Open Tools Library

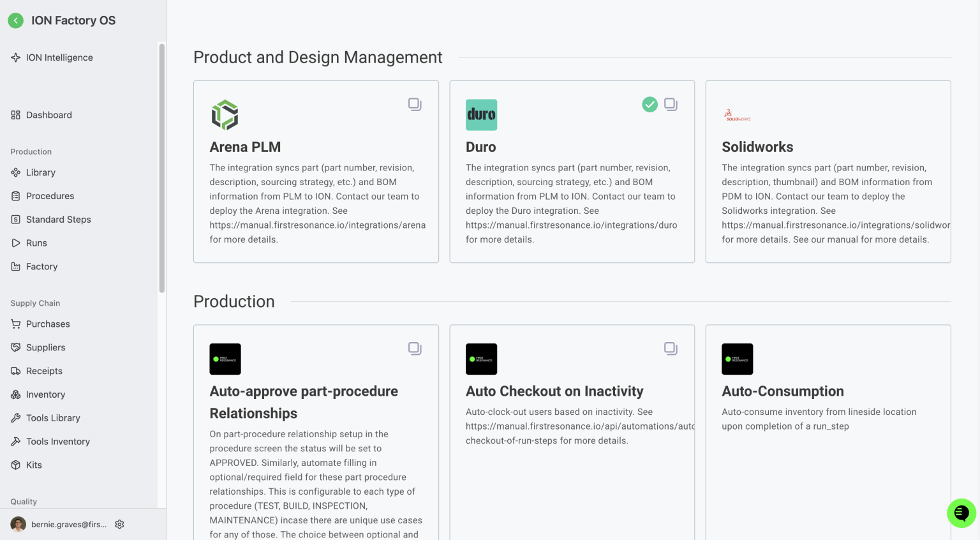(x=53, y=418)
